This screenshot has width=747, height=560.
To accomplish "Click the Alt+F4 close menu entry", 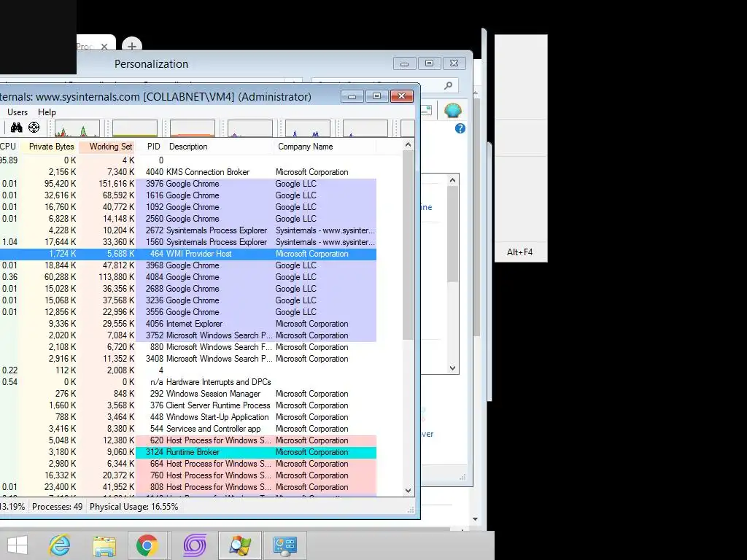I will point(520,252).
